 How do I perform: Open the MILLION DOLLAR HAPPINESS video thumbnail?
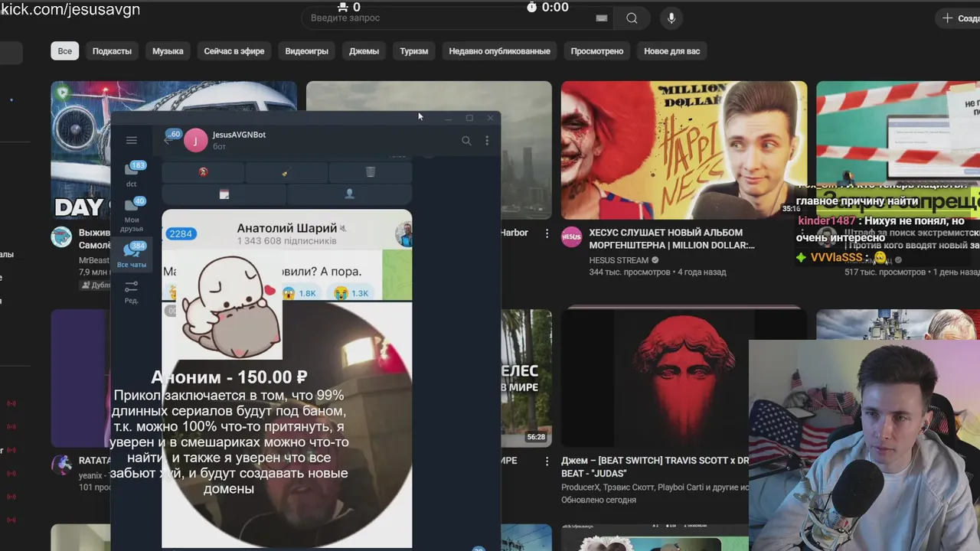pos(684,150)
